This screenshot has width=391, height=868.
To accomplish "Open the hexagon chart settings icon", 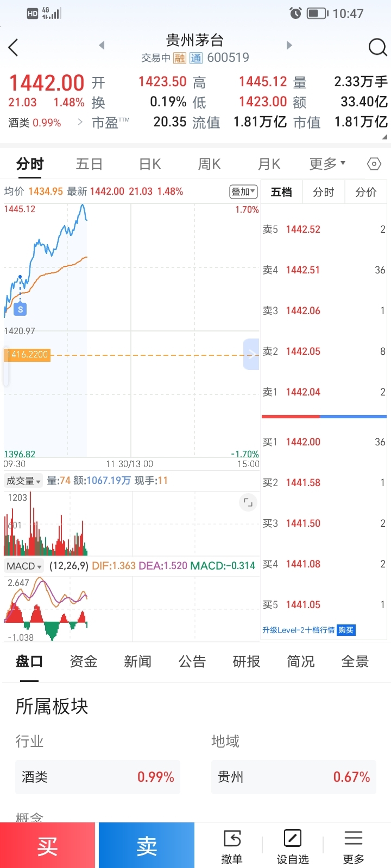I will (374, 164).
